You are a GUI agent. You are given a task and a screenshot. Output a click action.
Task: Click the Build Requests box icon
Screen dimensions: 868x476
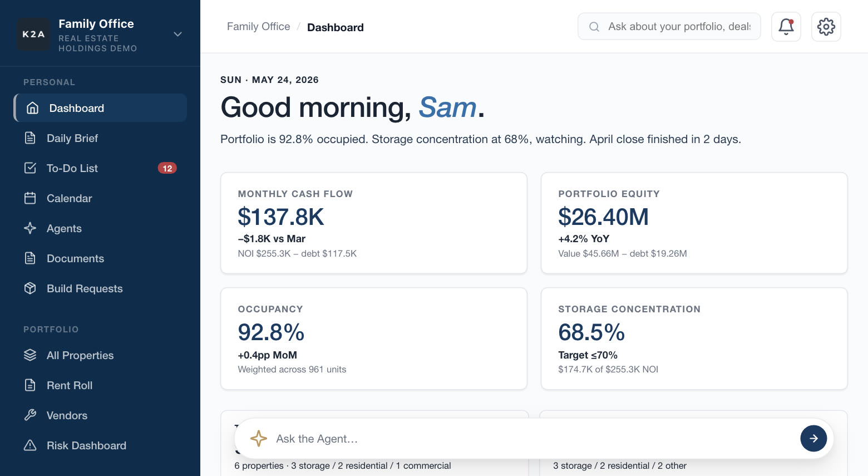pyautogui.click(x=30, y=288)
